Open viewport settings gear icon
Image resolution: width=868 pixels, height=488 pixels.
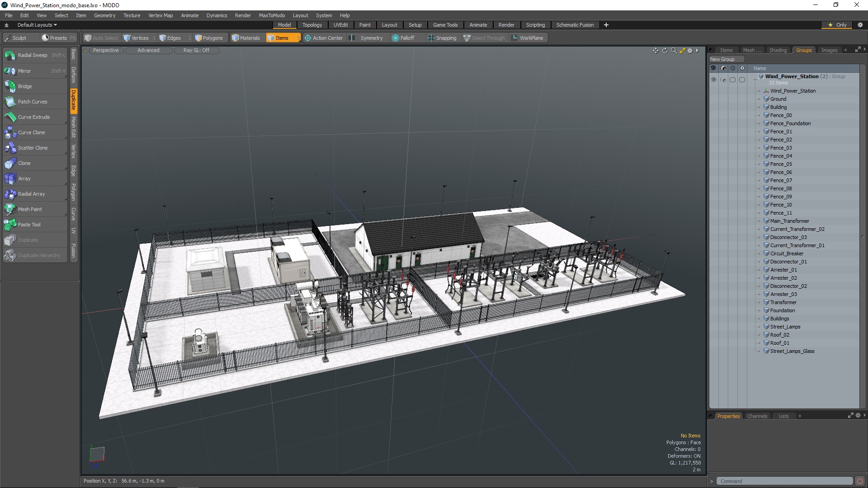click(x=690, y=51)
